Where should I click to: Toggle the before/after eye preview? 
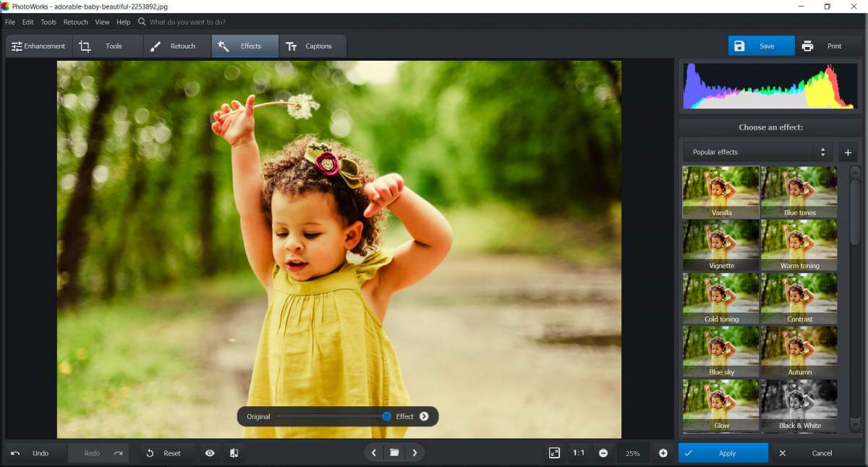[x=210, y=453]
